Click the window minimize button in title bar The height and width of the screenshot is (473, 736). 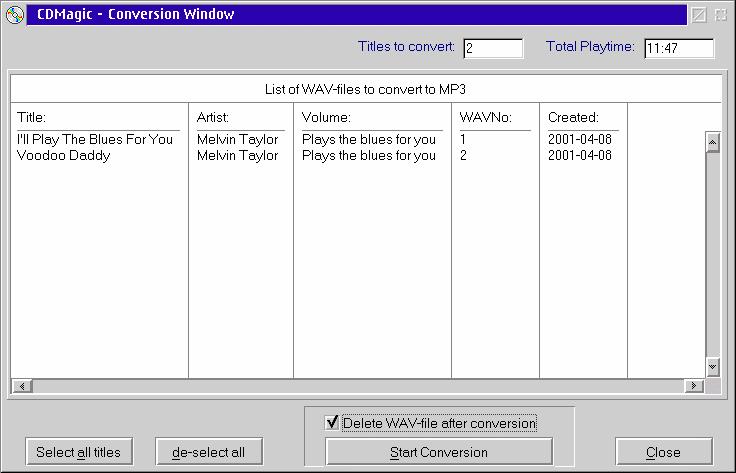699,15
